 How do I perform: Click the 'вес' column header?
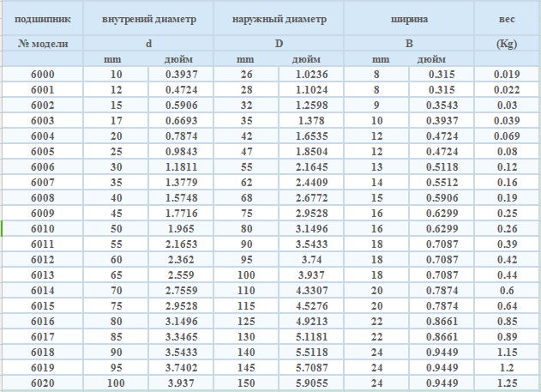(507, 18)
